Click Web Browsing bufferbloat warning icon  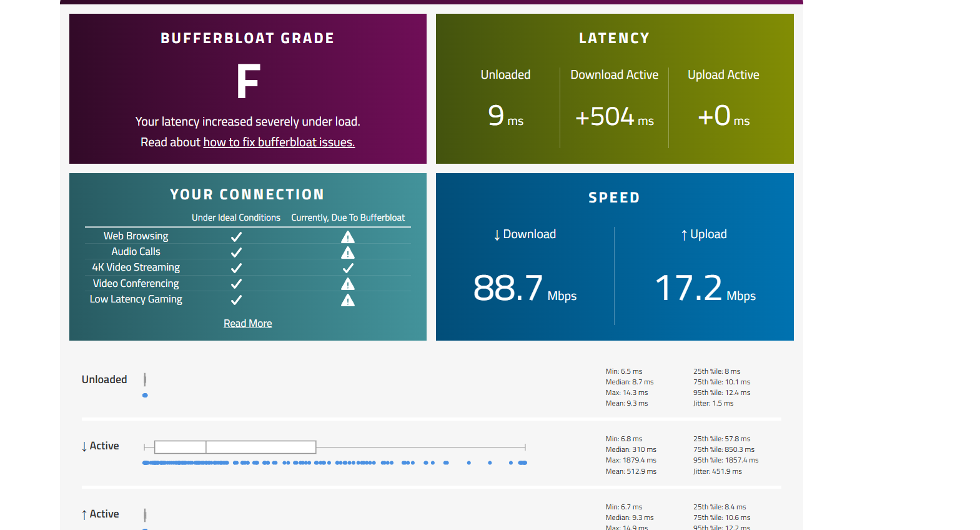click(348, 237)
